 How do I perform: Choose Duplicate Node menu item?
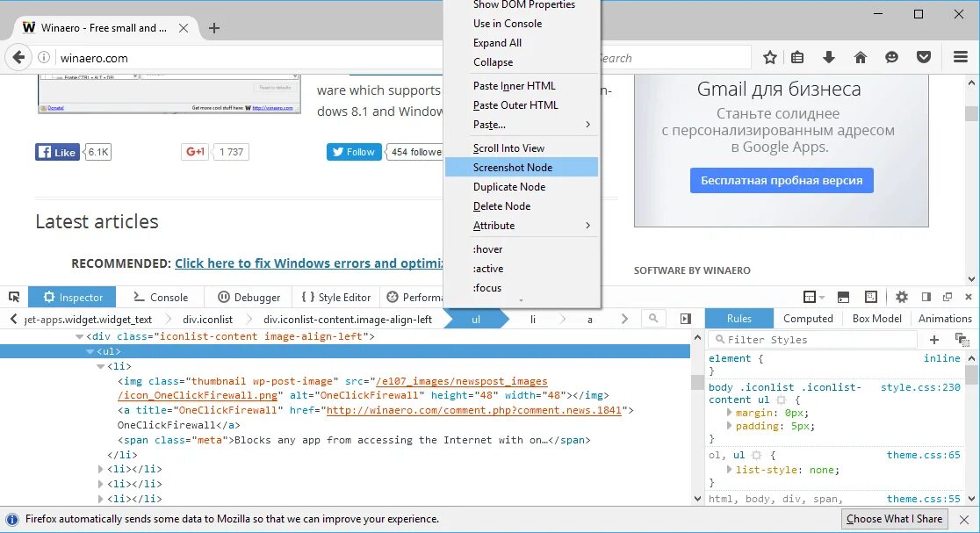[x=522, y=187]
